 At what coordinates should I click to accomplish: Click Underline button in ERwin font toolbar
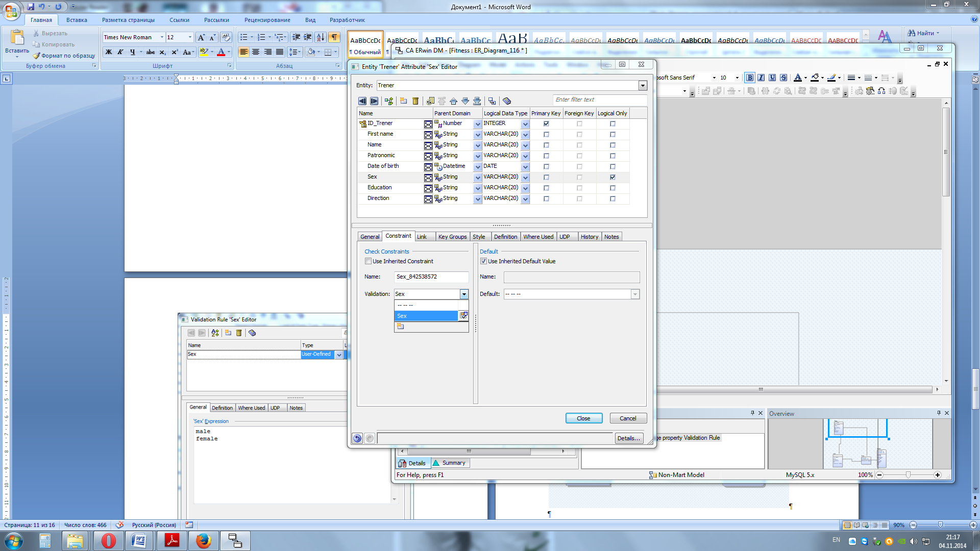[772, 78]
